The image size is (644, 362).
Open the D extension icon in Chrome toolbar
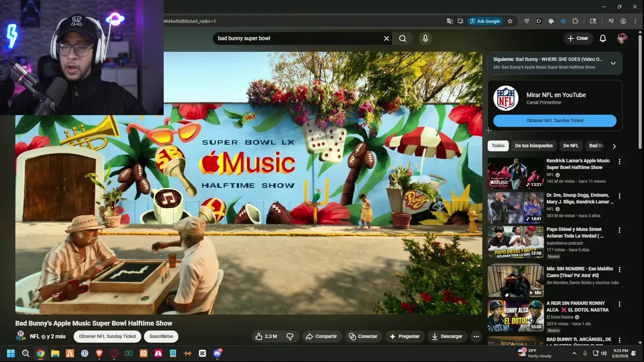(539, 21)
